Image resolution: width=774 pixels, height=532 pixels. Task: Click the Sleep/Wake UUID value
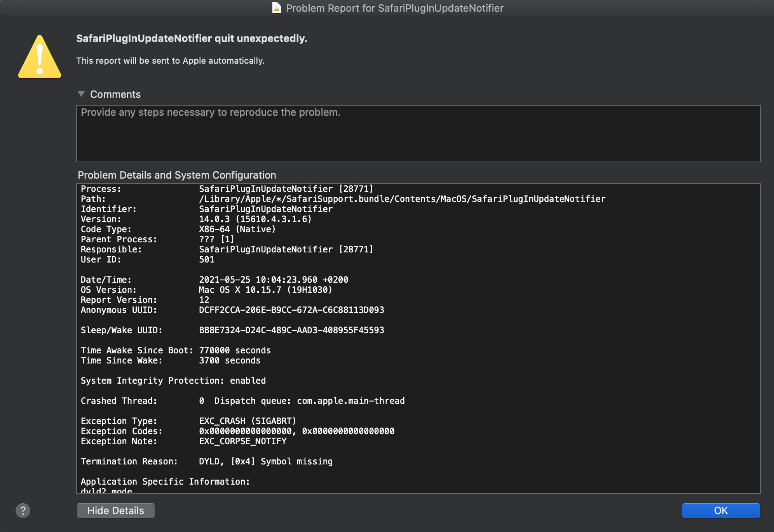coord(291,330)
